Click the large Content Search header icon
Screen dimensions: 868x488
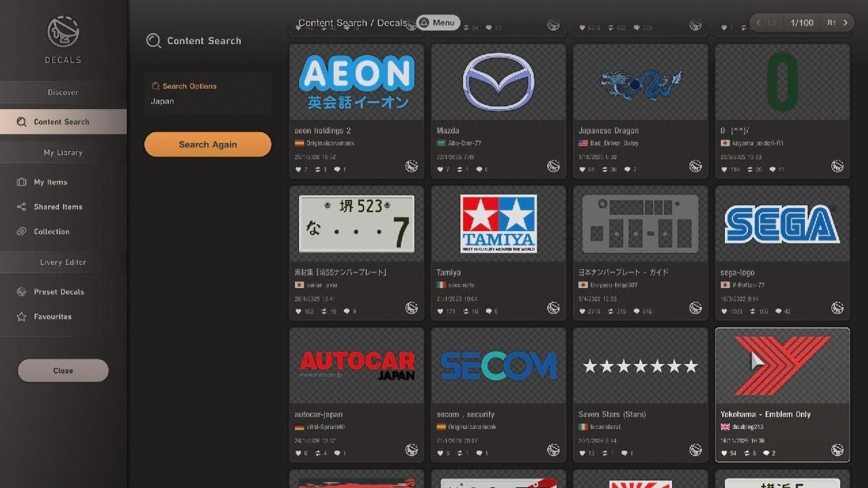tap(154, 41)
